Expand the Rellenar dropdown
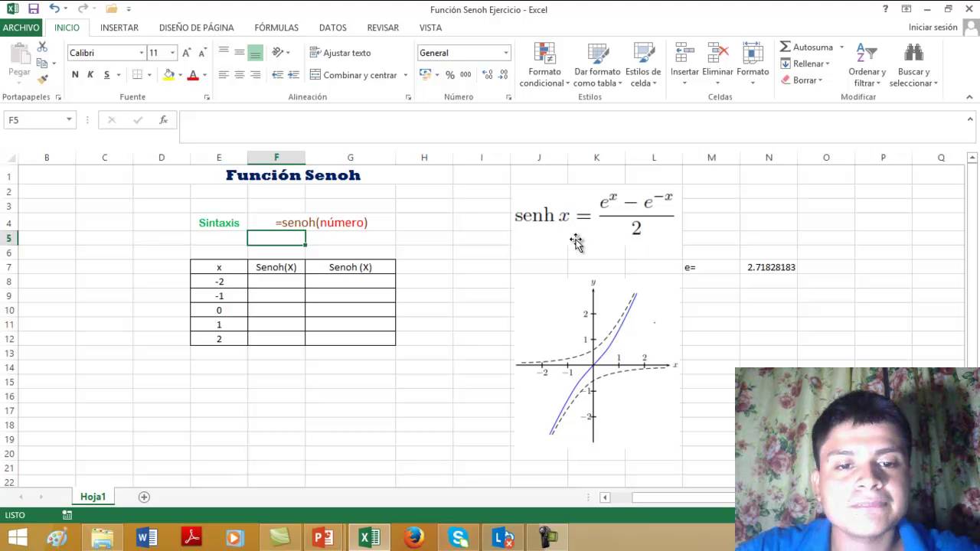 (829, 64)
